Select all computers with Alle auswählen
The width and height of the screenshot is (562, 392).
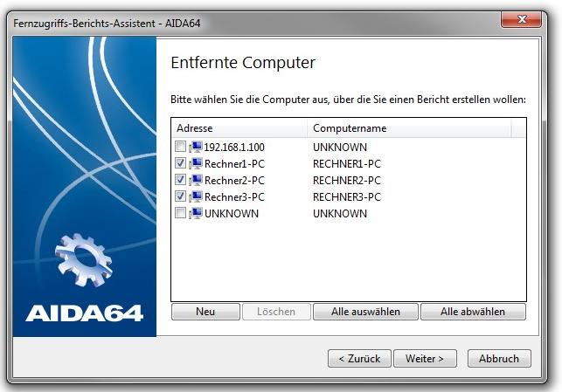[x=365, y=312]
